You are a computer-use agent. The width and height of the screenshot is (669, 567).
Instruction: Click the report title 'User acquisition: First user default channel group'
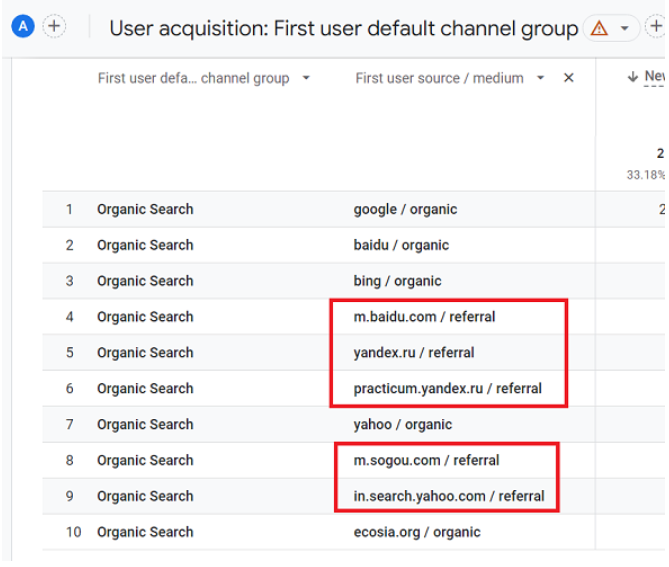pos(344,29)
